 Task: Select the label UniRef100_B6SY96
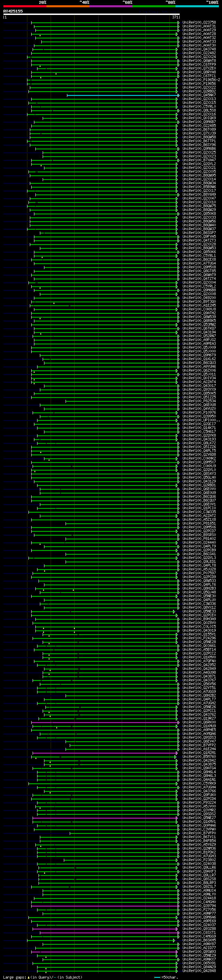(199, 145)
